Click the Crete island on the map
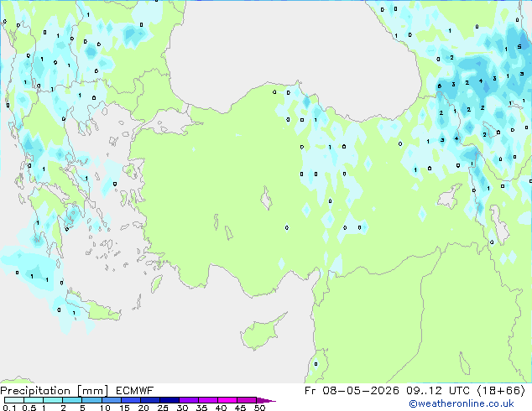Image resolution: width=532 pixels, height=411 pixels. point(93,307)
